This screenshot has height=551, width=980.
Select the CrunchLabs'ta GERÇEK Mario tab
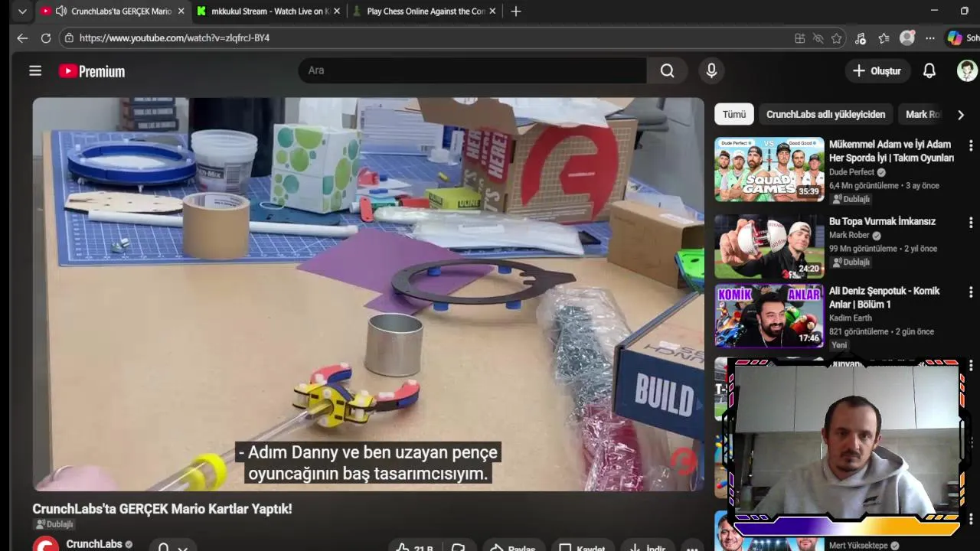pyautogui.click(x=115, y=11)
